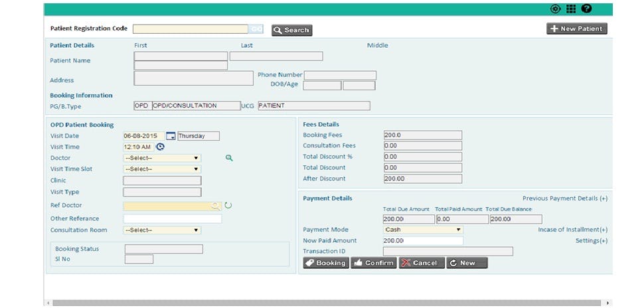Click the New Patient button
The image size is (644, 308).
point(577,29)
